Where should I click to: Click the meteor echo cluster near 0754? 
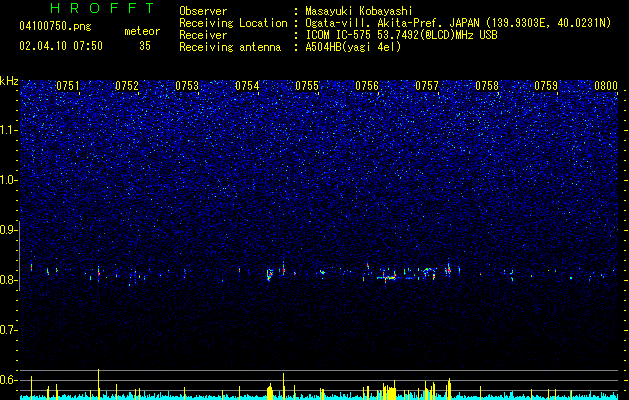pos(270,274)
